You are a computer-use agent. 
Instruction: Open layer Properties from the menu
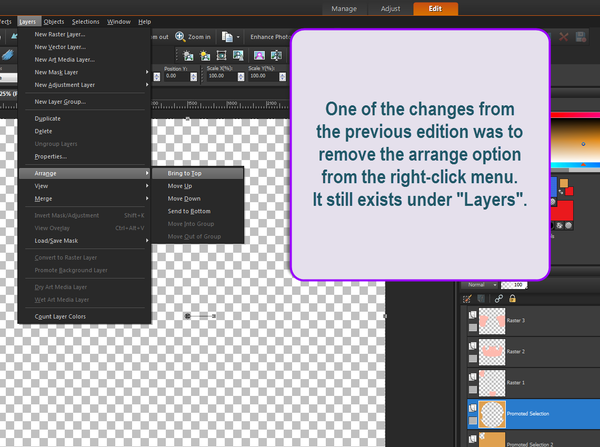point(84,157)
